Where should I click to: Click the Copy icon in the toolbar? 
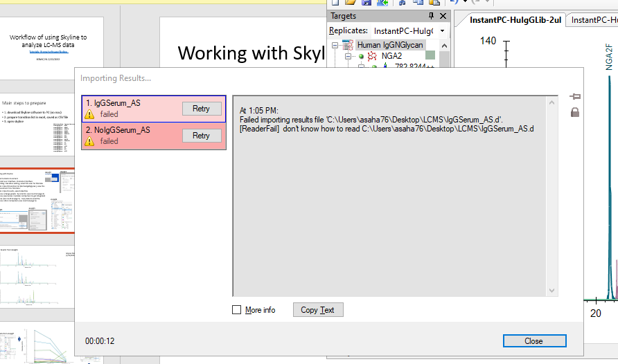pyautogui.click(x=416, y=3)
